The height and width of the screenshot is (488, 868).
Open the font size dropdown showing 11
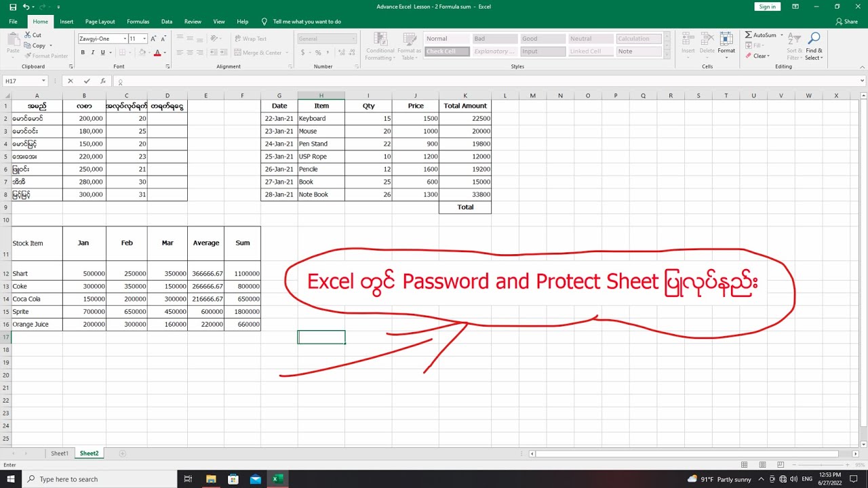(144, 39)
